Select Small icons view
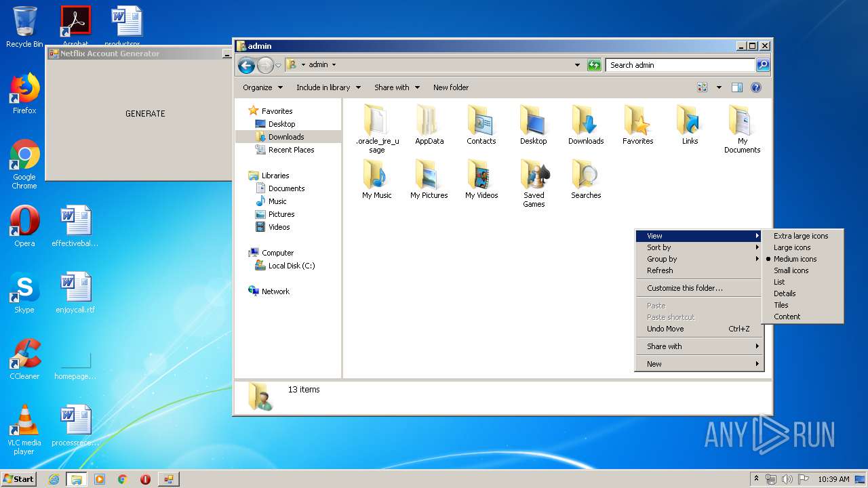868x488 pixels. point(791,270)
